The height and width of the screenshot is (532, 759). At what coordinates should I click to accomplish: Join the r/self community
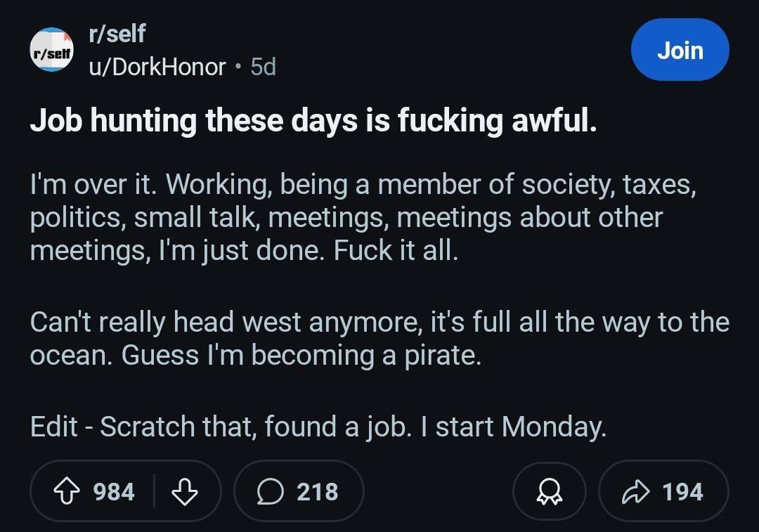click(680, 50)
